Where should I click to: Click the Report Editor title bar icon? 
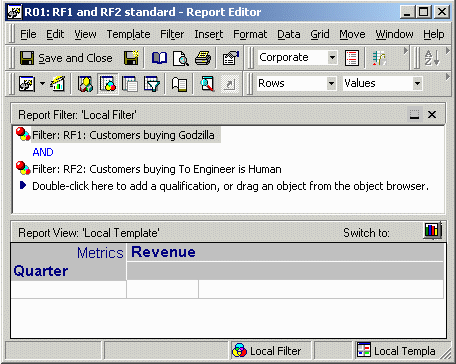pos(14,12)
